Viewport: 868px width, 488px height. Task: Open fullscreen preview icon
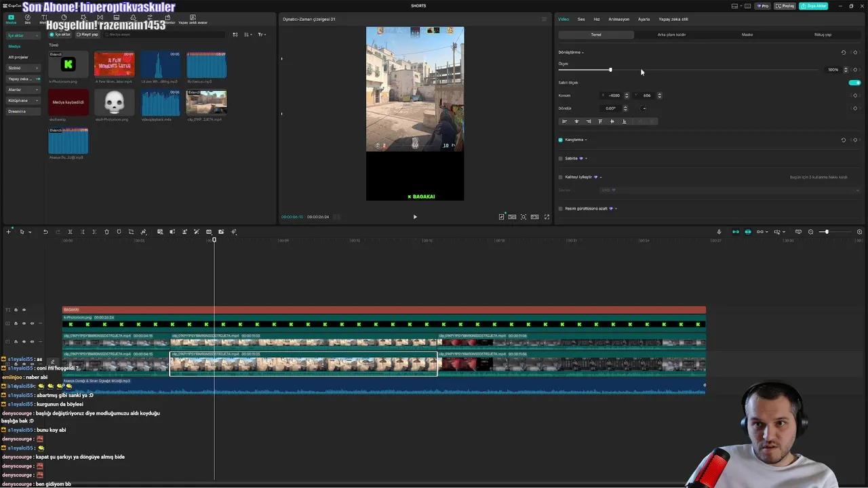coord(547,217)
